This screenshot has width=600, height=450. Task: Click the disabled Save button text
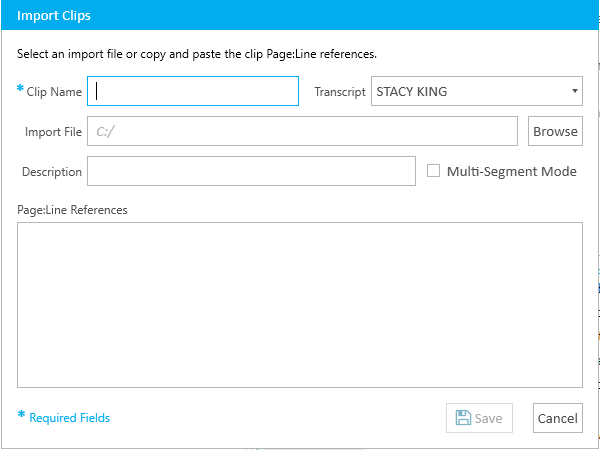(x=488, y=418)
